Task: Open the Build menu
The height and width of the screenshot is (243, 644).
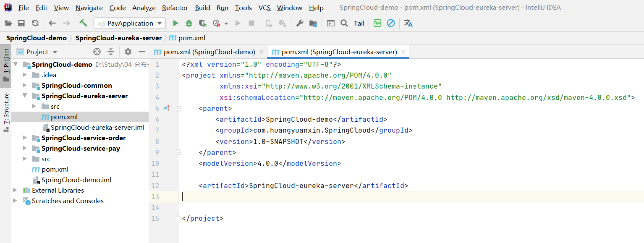Action: [203, 8]
